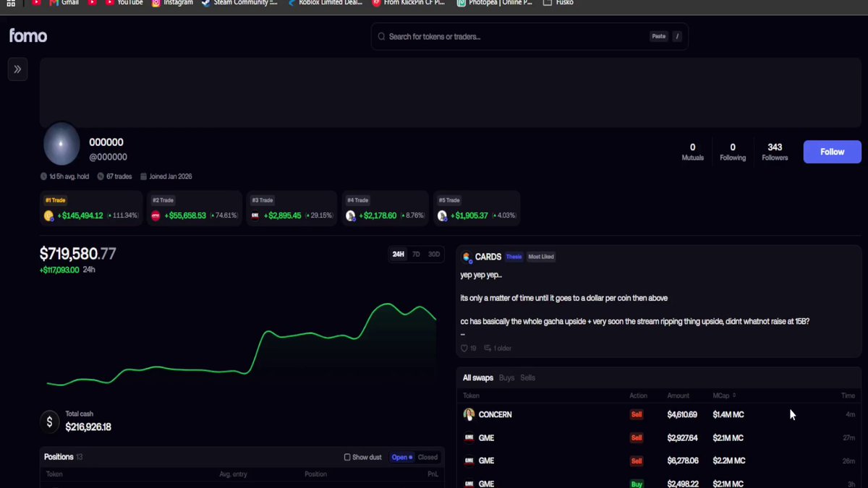Follow the 000000 trader
Image resolution: width=868 pixels, height=488 pixels.
pos(832,152)
